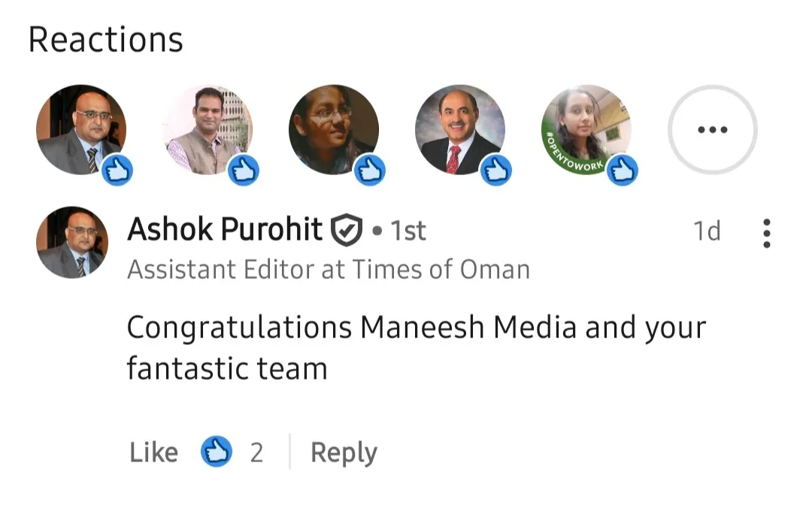Tap the like badge on the first reaction avatar
This screenshot has height=505, width=812.
(x=117, y=170)
